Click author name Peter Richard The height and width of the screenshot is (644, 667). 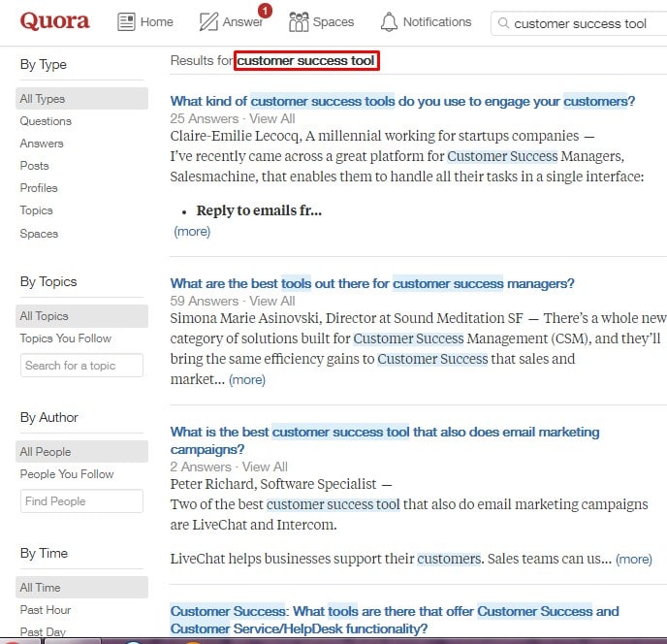[x=212, y=484]
